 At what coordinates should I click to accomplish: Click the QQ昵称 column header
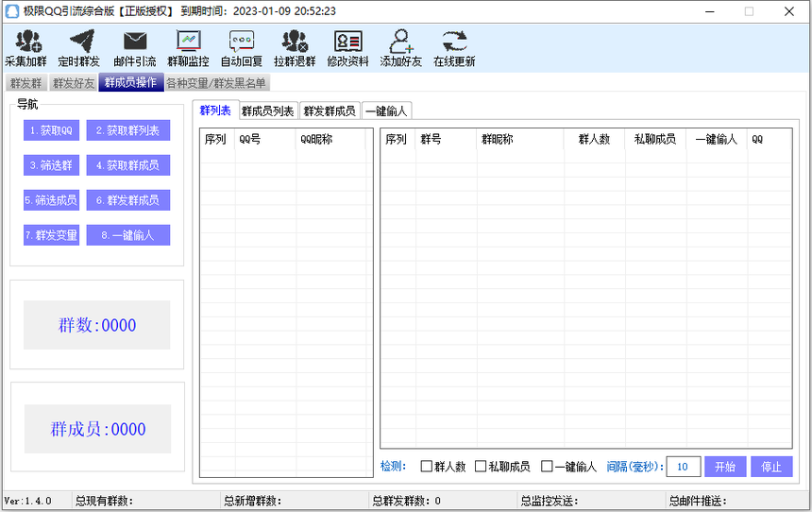point(330,140)
